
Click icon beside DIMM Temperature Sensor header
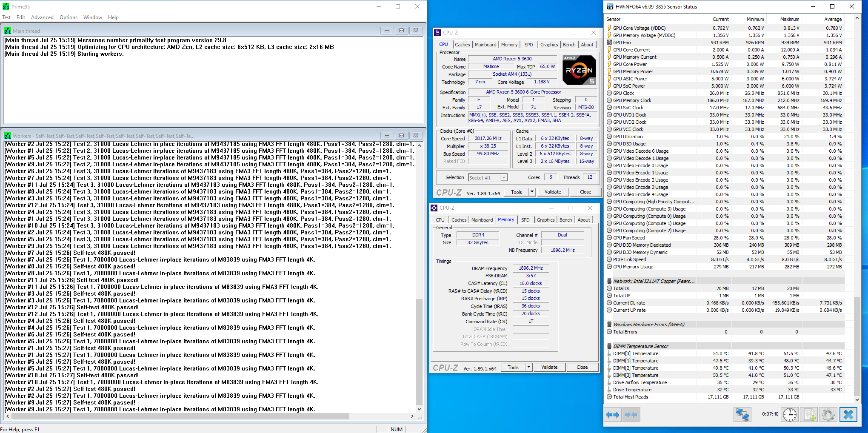pyautogui.click(x=609, y=346)
